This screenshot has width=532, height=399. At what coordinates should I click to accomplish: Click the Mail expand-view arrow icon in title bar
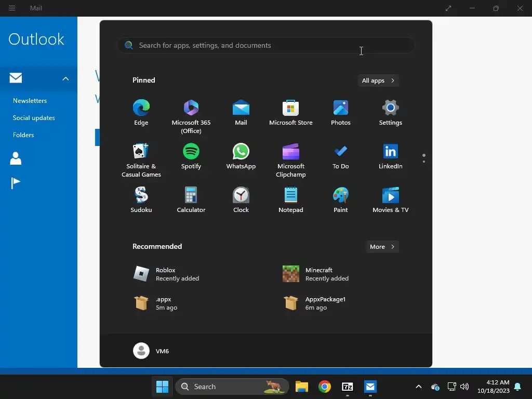448,8
